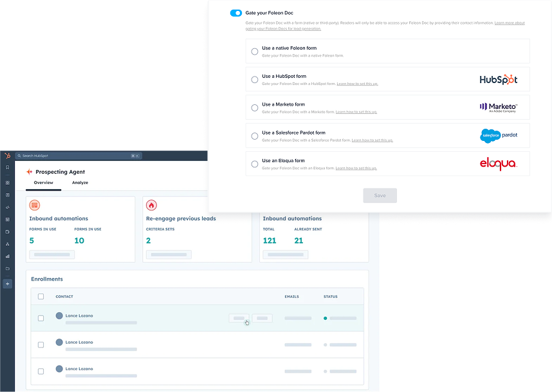Click the greyed-out Save button
Image resolution: width=552 pixels, height=392 pixels.
(x=380, y=196)
